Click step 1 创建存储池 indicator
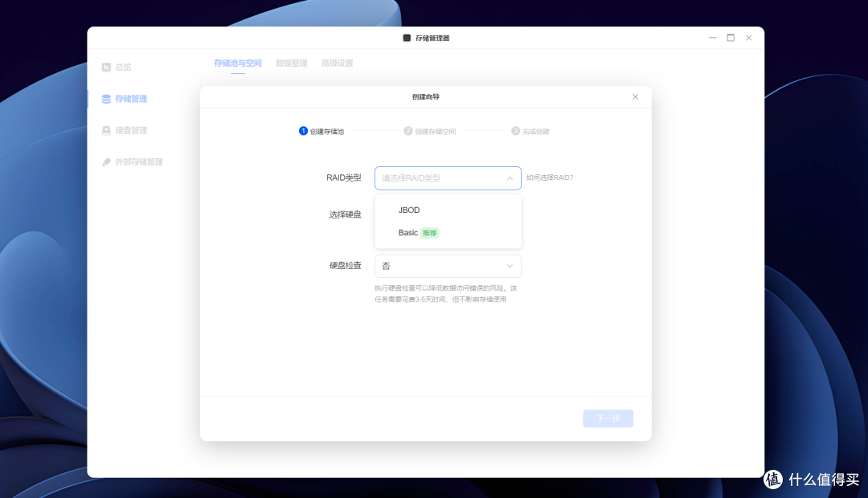 click(x=323, y=130)
